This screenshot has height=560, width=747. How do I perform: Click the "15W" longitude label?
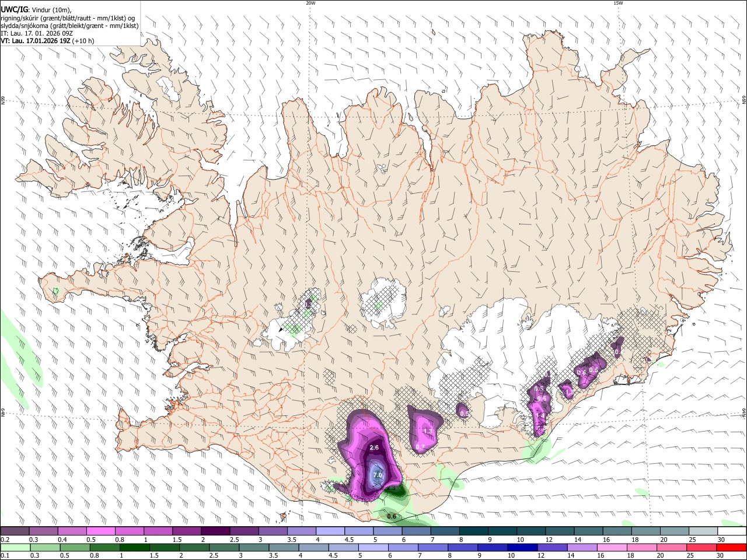click(x=617, y=3)
